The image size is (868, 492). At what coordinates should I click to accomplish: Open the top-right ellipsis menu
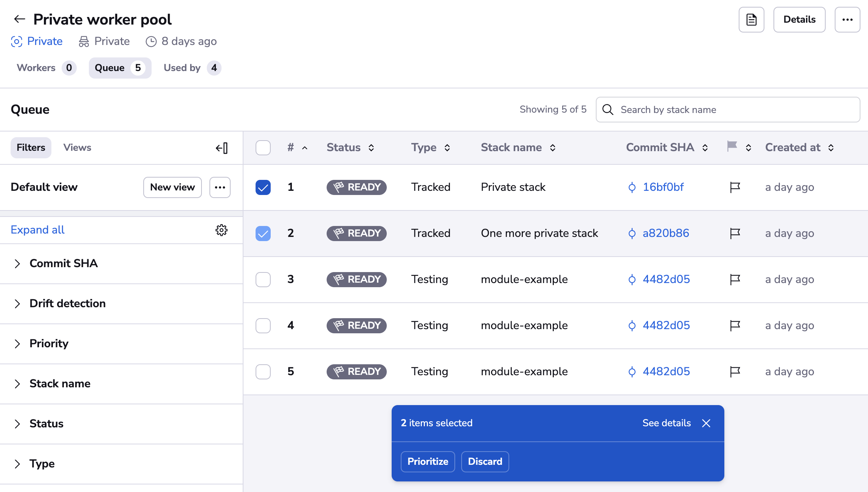pos(847,19)
